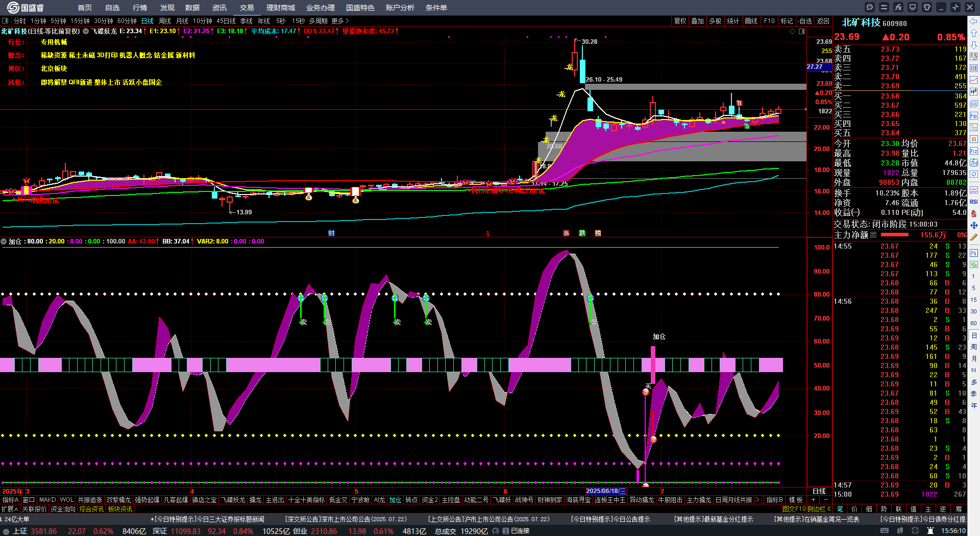Open the 行情 menu

pos(140,8)
